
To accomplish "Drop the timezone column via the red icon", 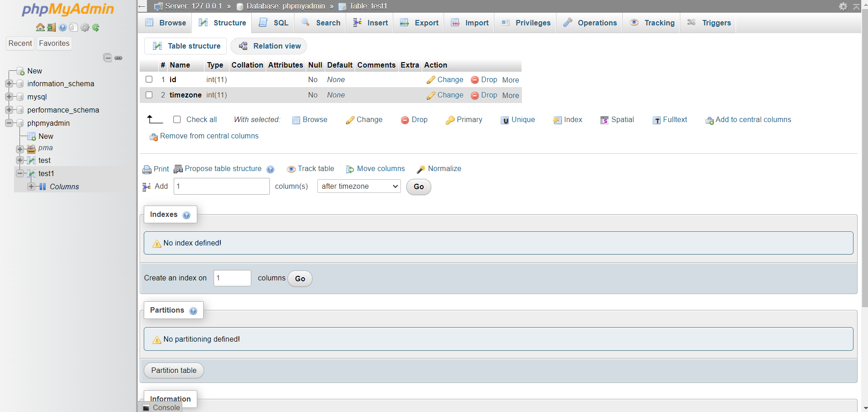I will (x=474, y=95).
